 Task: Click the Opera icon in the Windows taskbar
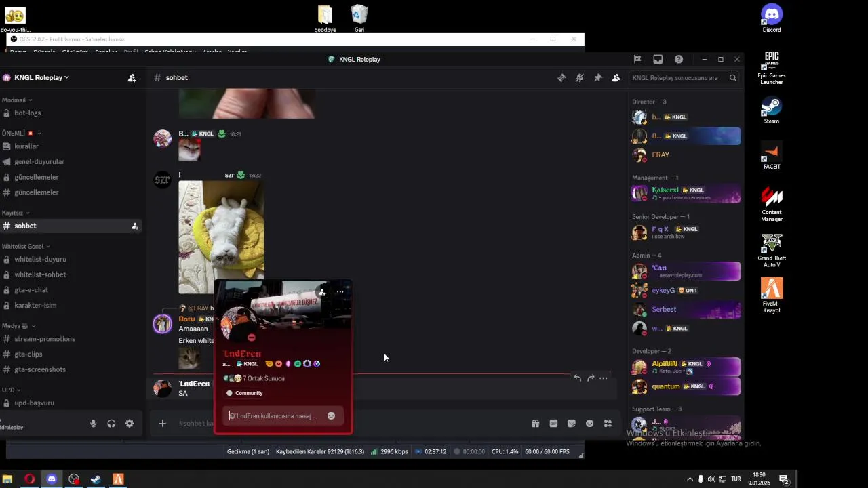(x=29, y=479)
